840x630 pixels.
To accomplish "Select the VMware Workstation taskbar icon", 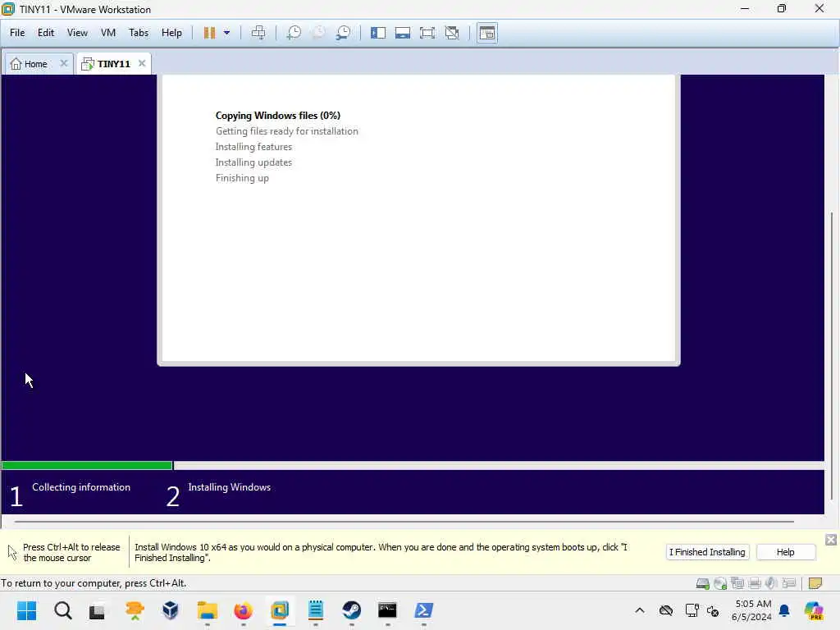I will (280, 610).
